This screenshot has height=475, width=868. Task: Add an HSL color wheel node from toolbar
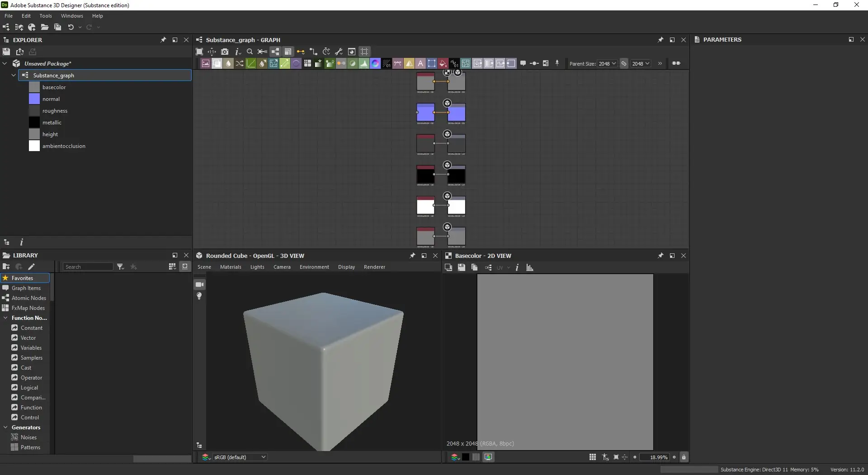[375, 63]
